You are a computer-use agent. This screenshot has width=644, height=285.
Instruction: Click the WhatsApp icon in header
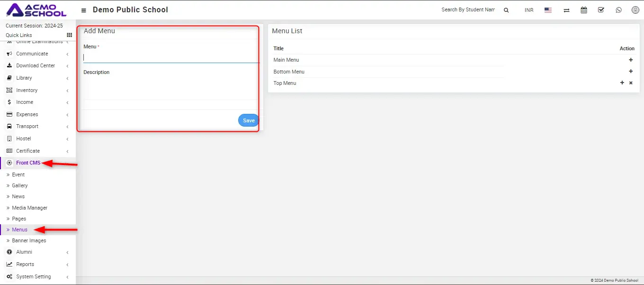pos(618,10)
